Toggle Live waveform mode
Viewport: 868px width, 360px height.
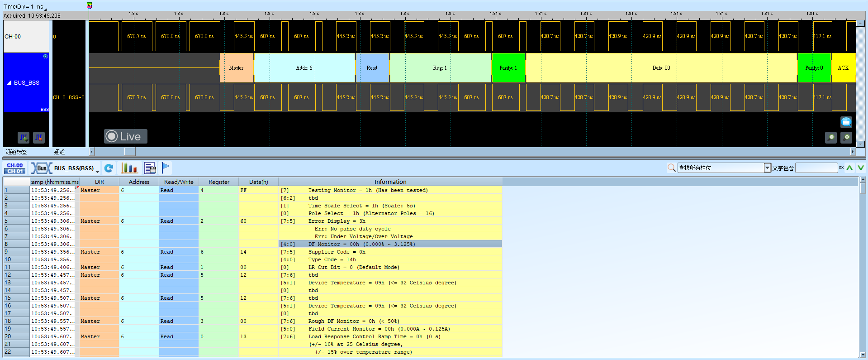pyautogui.click(x=126, y=136)
